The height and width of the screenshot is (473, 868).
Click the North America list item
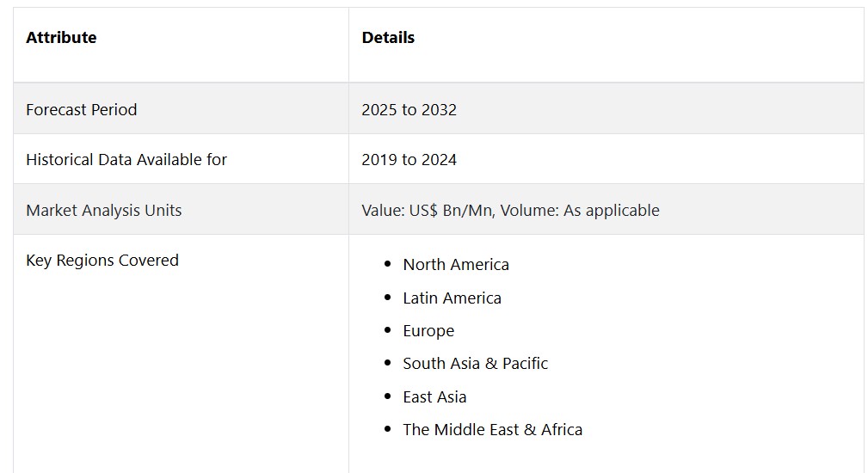pyautogui.click(x=456, y=264)
